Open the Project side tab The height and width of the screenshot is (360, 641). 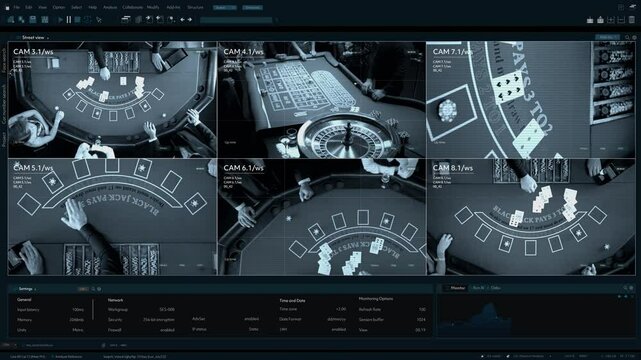[4, 139]
